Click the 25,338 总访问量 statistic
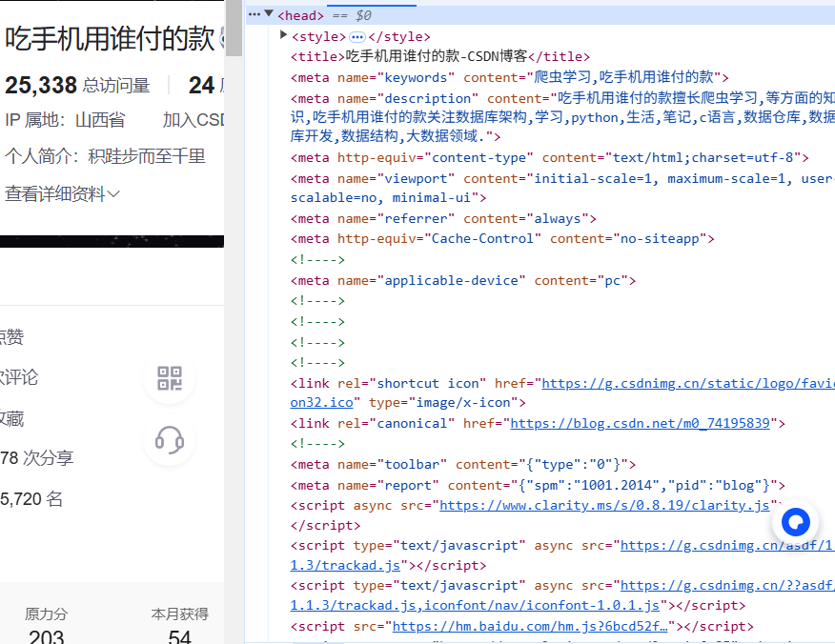This screenshot has height=644, width=835. click(77, 85)
